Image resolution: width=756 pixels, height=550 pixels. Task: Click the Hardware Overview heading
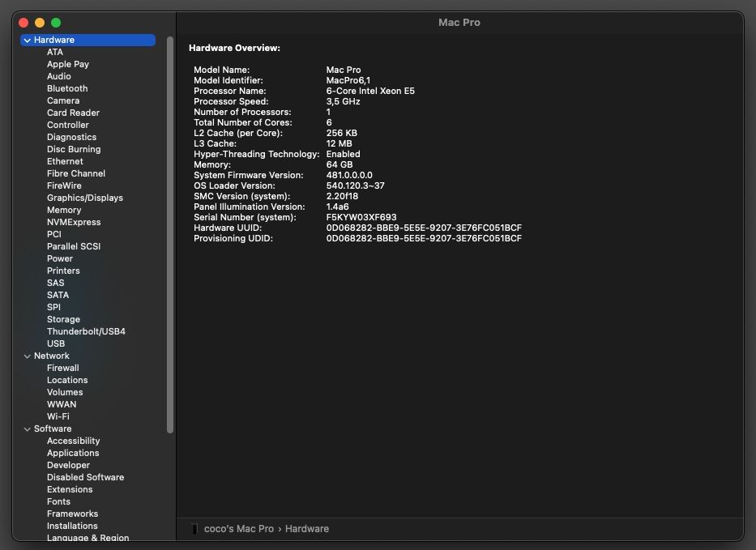234,49
